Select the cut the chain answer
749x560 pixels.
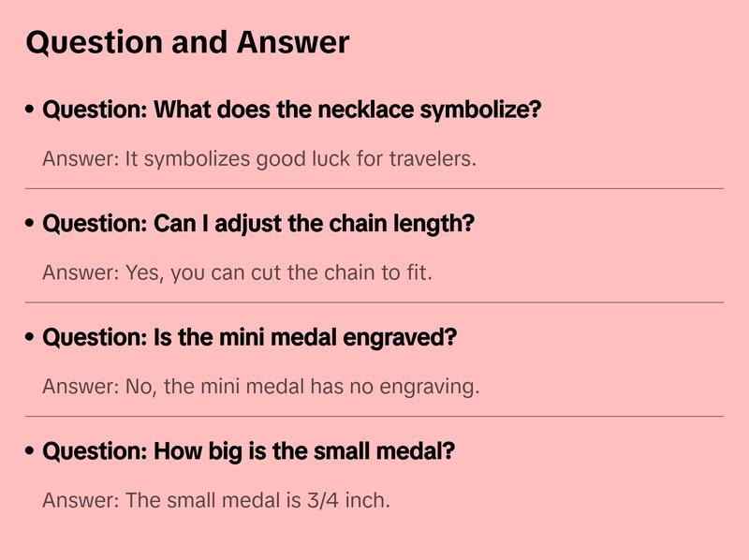(237, 273)
